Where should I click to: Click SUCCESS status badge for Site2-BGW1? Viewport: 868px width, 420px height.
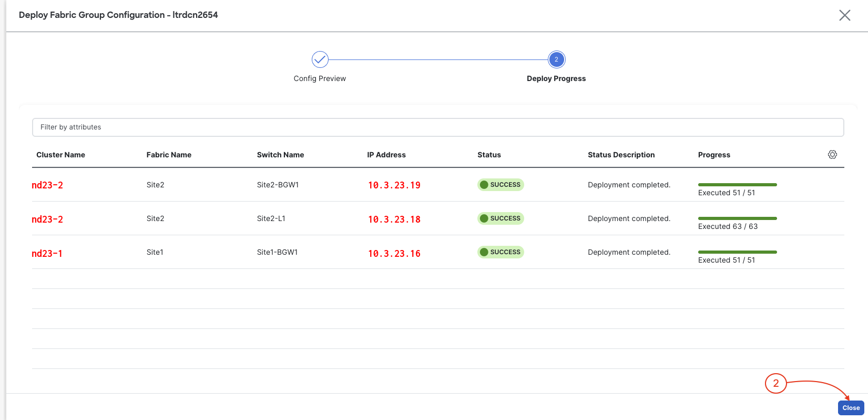[x=501, y=185]
